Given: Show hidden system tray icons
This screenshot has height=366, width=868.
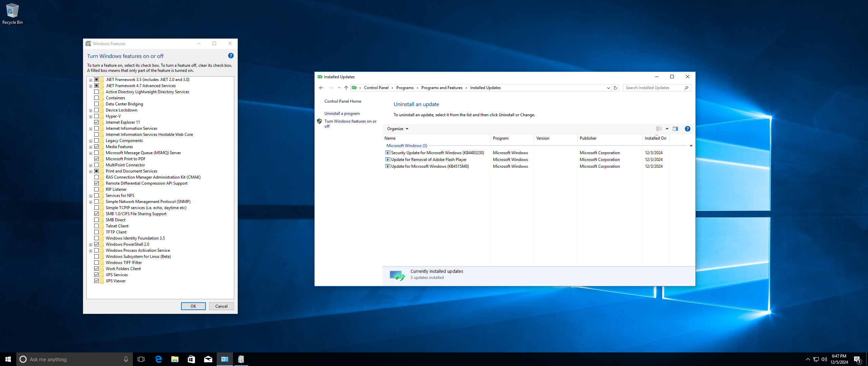Looking at the screenshot, I should point(808,359).
